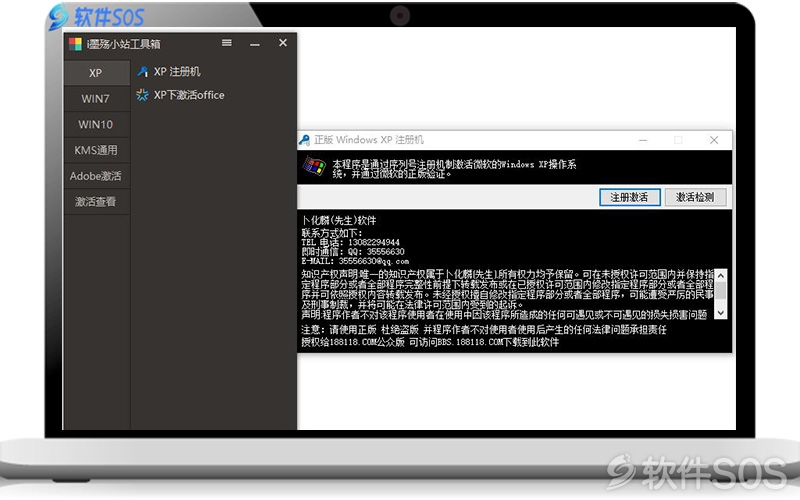Image resolution: width=800 pixels, height=500 pixels.
Task: Open the toolbox hamburger menu
Action: click(x=227, y=43)
